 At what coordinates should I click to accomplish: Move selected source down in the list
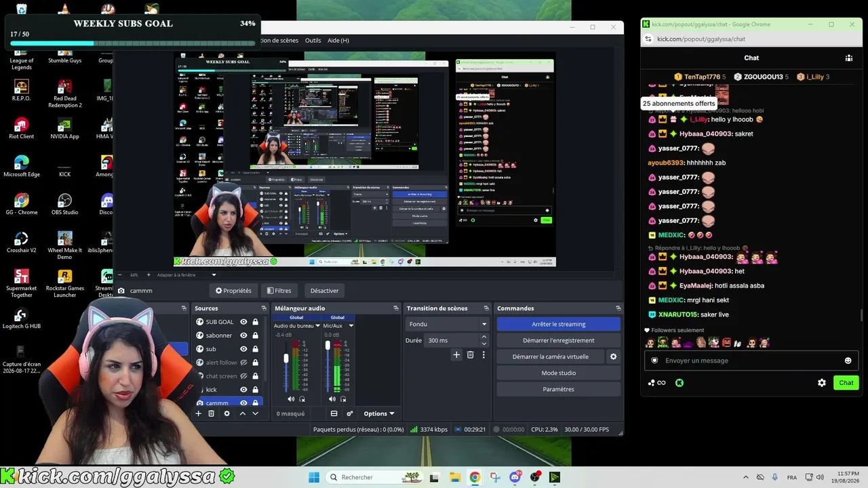tap(255, 413)
